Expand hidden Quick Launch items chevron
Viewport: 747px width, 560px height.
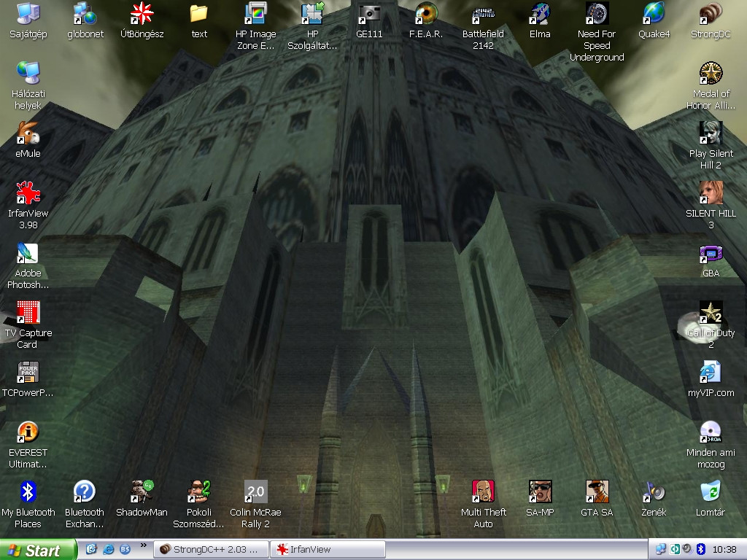point(144,545)
